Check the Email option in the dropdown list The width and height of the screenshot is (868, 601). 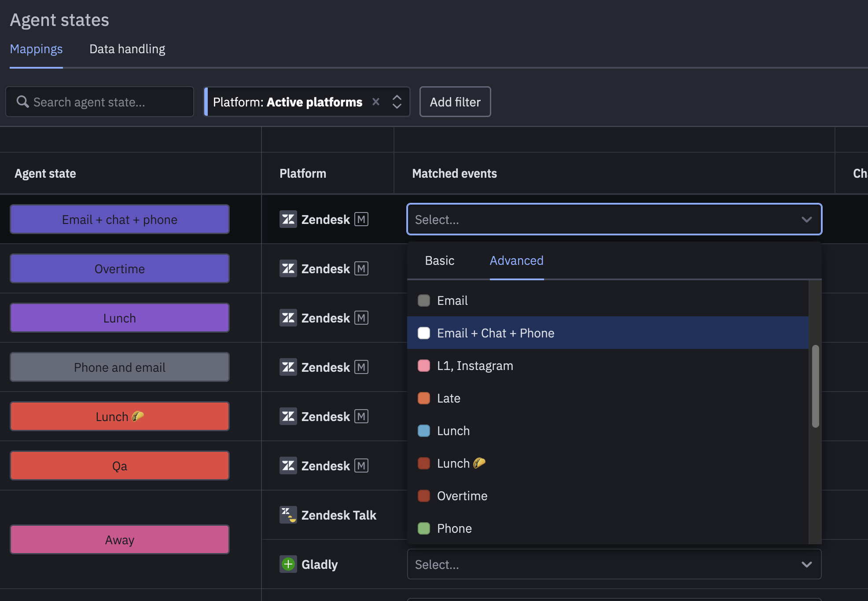tap(424, 300)
